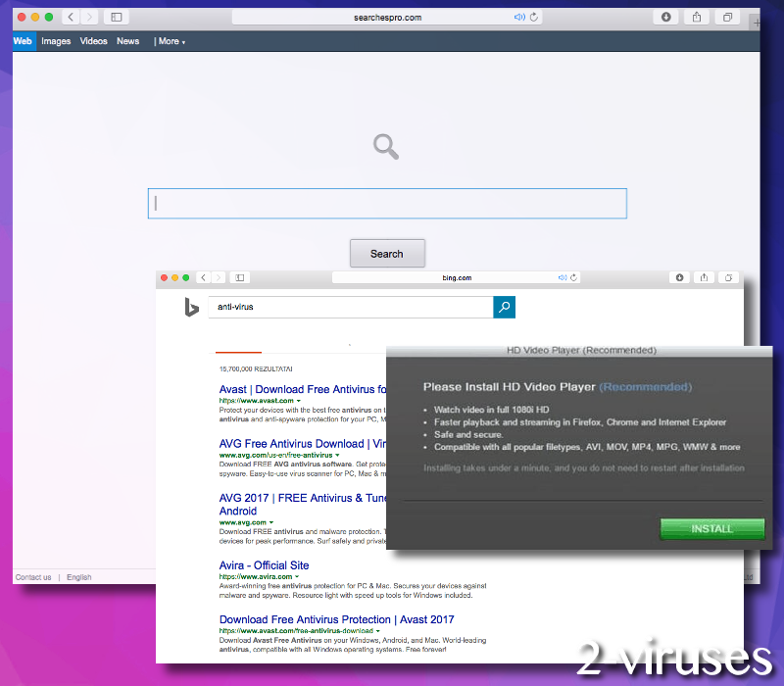
Task: Open the Avira - Official Site result
Action: click(x=264, y=564)
